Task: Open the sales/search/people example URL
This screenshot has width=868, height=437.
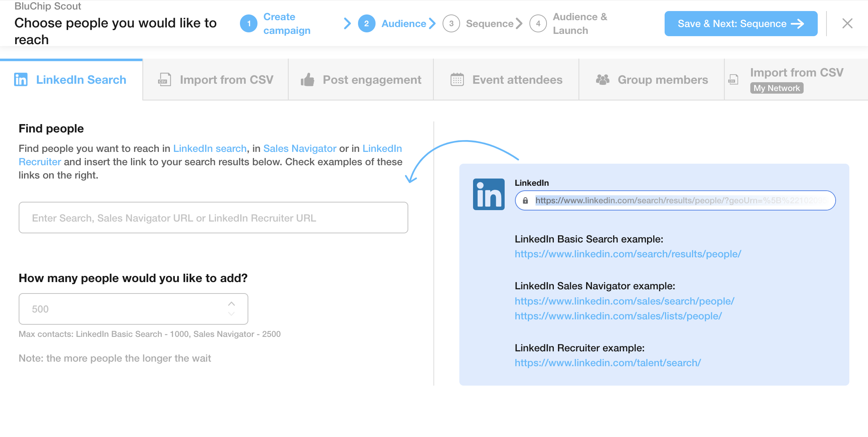Action: [x=624, y=301]
